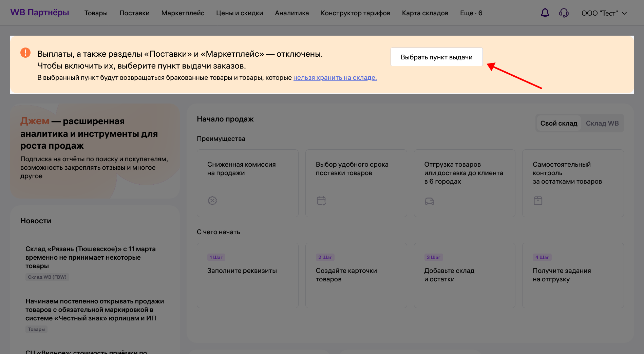Screen dimensions: 644x354
Task: Open card Самостоятельный контроль за остатками
Action: coord(573,183)
